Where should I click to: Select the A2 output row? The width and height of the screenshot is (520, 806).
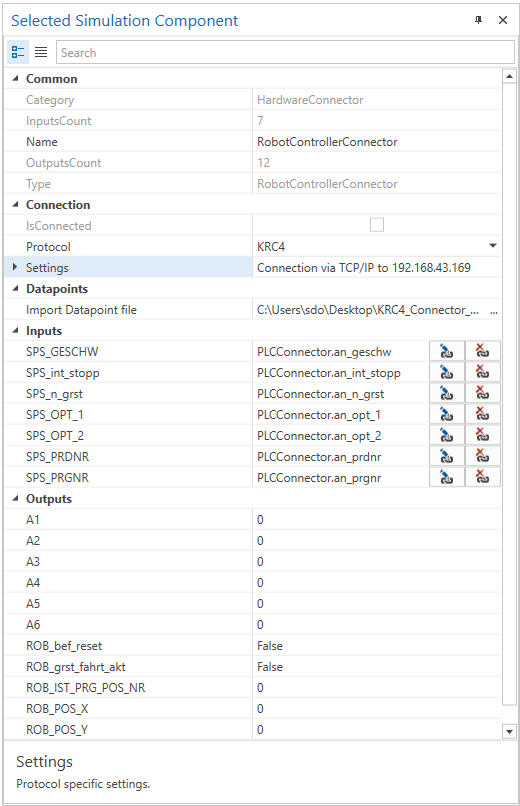252,541
